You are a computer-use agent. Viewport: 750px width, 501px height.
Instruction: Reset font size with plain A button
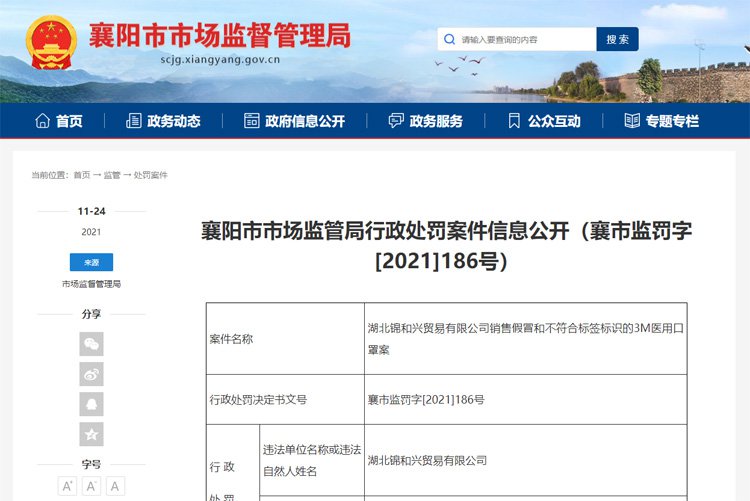[x=116, y=486]
